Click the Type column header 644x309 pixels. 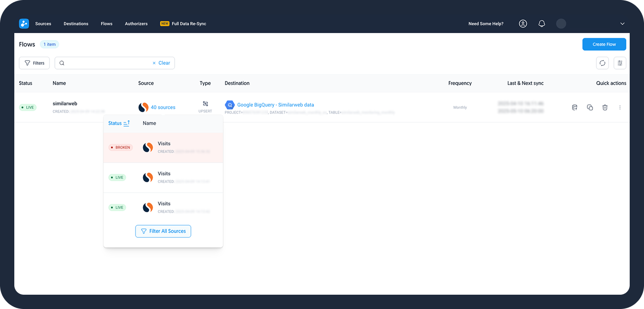click(205, 83)
